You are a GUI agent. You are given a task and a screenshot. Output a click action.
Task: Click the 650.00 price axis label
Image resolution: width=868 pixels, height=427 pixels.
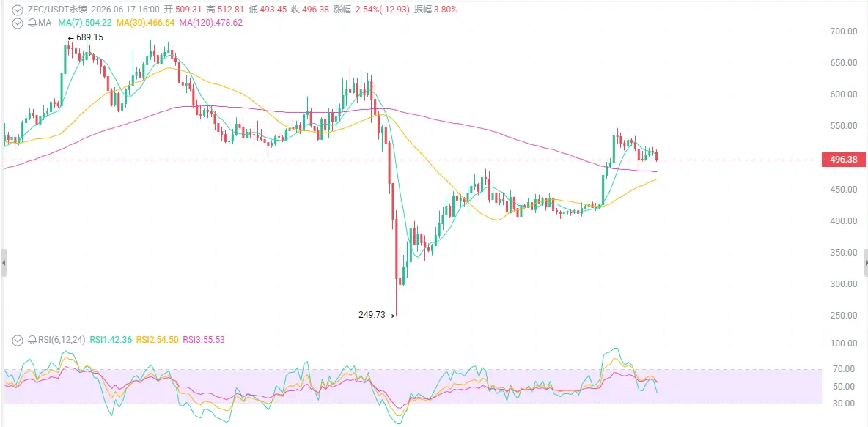(x=845, y=63)
